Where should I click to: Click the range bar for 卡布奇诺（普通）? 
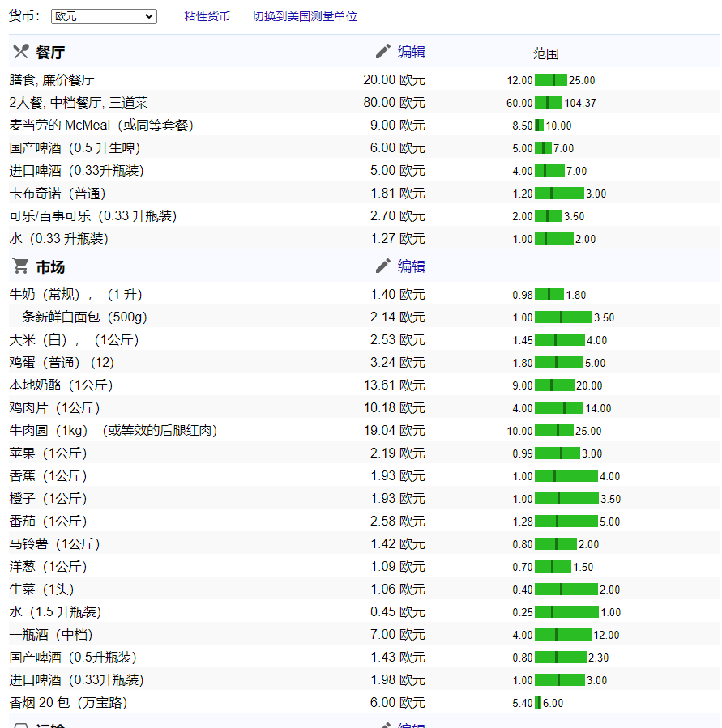click(559, 194)
